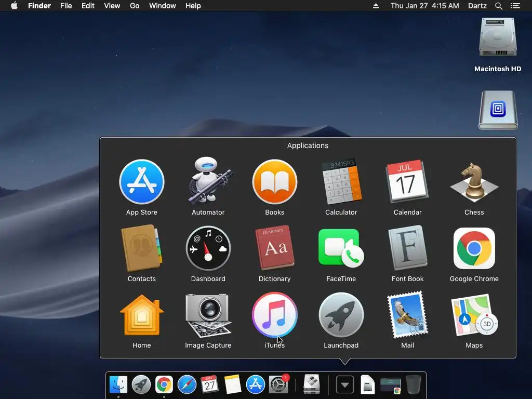Click the eject icon in the menu bar

376,6
